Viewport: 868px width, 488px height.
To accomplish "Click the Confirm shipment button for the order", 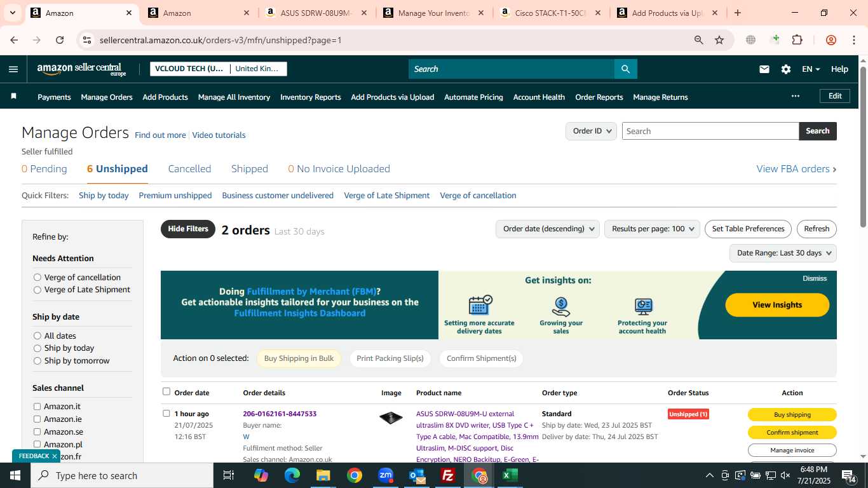I will tap(792, 433).
